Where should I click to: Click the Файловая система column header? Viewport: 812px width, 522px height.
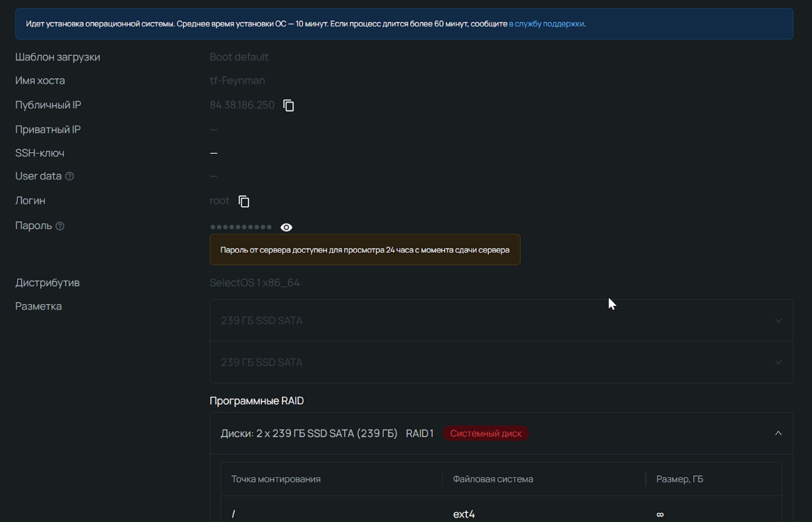[x=493, y=479]
